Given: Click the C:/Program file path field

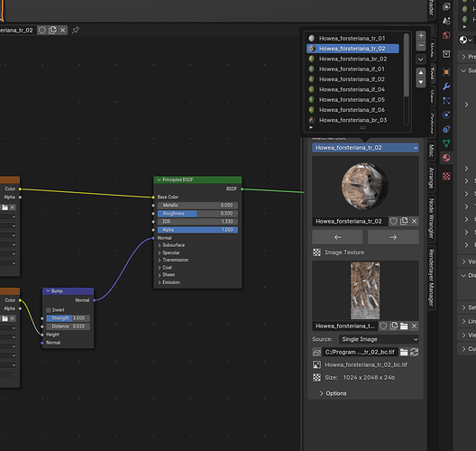Looking at the screenshot, I should click(360, 352).
